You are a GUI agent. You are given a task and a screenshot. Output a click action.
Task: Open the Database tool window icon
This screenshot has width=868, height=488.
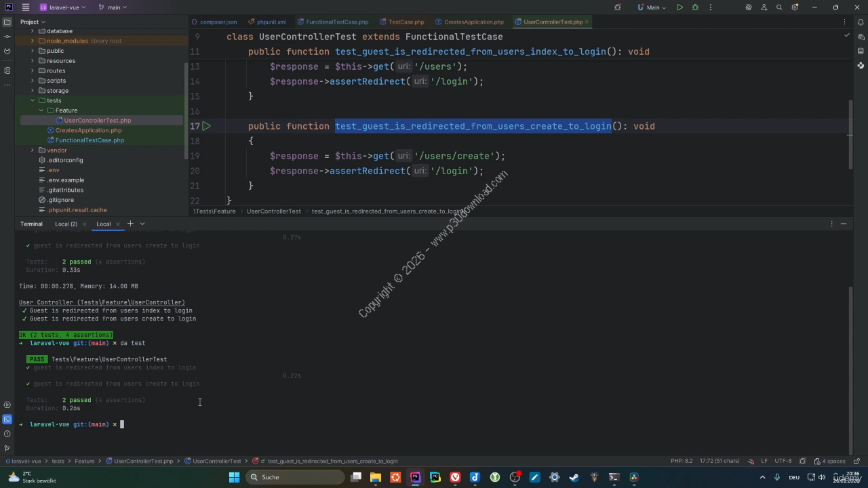click(x=861, y=51)
